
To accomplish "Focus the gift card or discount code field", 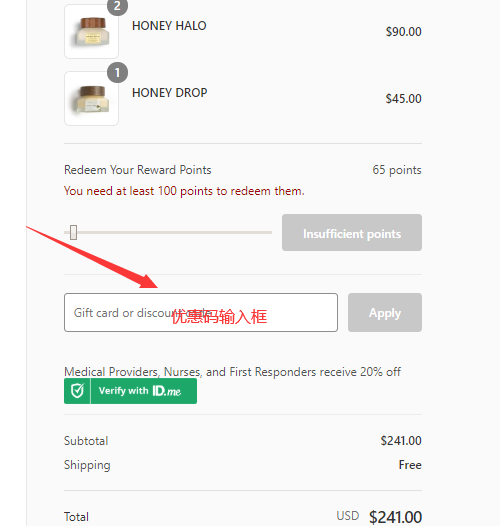I will [x=201, y=313].
